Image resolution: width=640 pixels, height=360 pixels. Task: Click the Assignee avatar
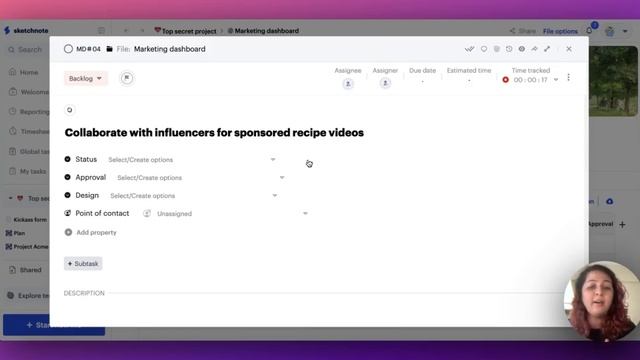(x=348, y=84)
